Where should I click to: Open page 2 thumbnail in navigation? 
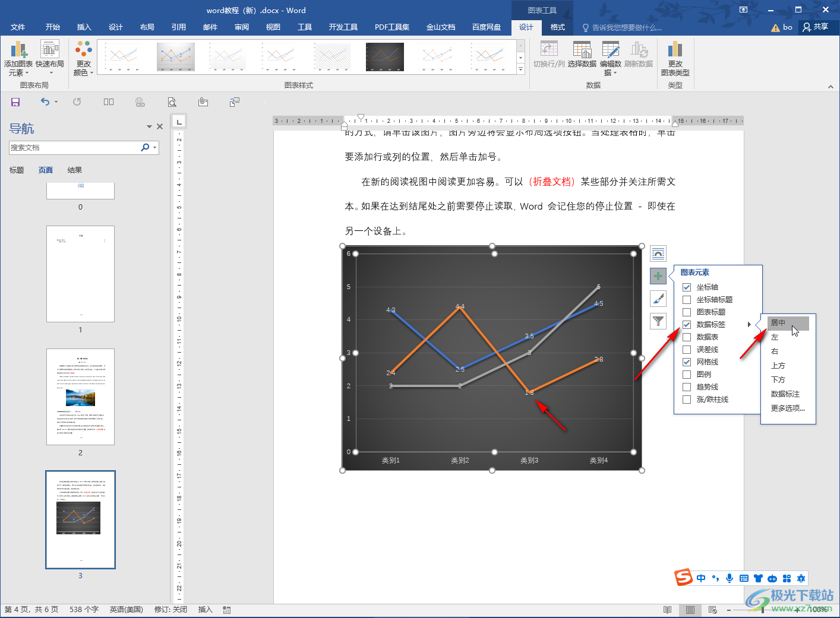coord(80,397)
